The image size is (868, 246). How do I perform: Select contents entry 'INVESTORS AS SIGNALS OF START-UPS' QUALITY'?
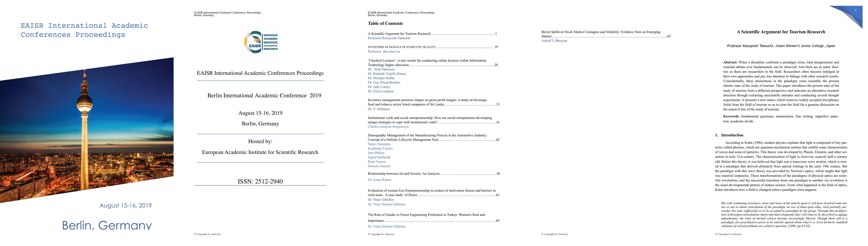[x=433, y=47]
